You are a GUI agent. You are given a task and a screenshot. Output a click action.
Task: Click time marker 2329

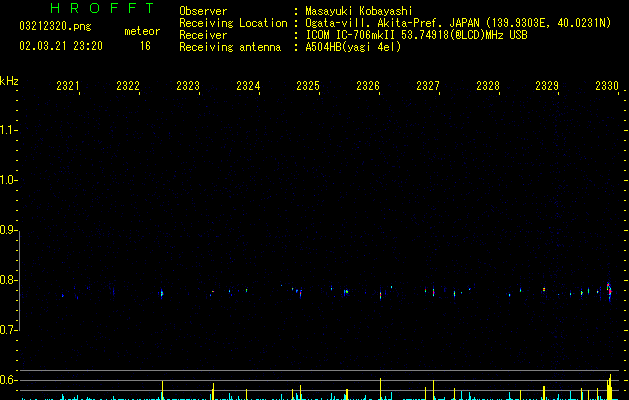(x=547, y=86)
